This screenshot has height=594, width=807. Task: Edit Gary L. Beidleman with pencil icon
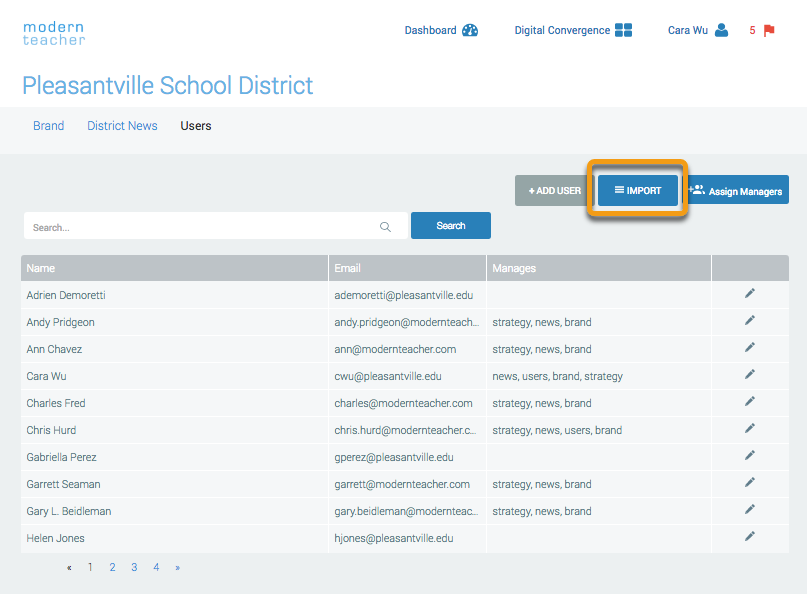click(x=750, y=509)
